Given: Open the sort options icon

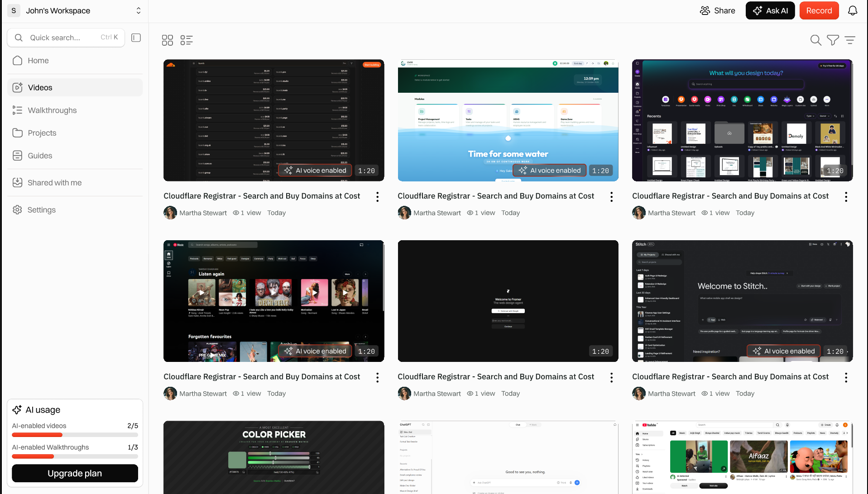Looking at the screenshot, I should (x=850, y=40).
